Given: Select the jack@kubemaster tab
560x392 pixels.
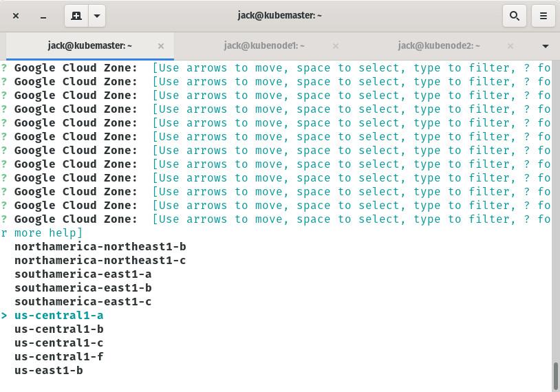Looking at the screenshot, I should 89,45.
